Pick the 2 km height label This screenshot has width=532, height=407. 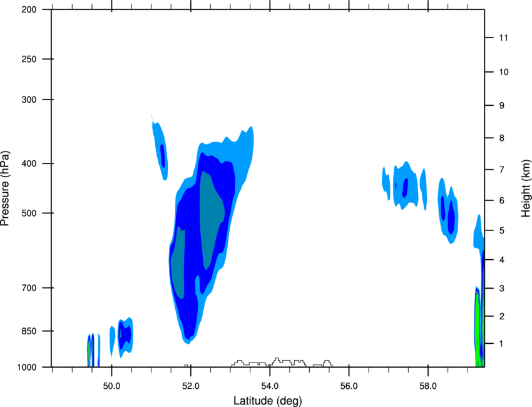pyautogui.click(x=502, y=316)
